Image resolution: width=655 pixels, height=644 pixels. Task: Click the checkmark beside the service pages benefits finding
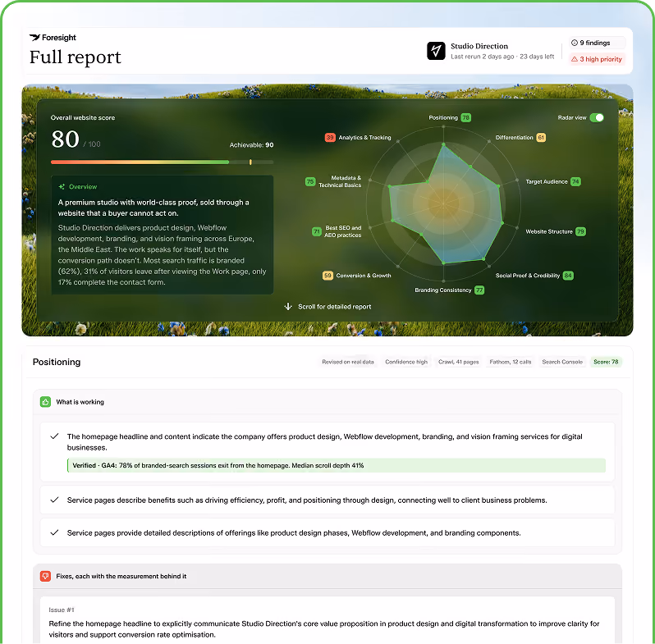point(54,500)
